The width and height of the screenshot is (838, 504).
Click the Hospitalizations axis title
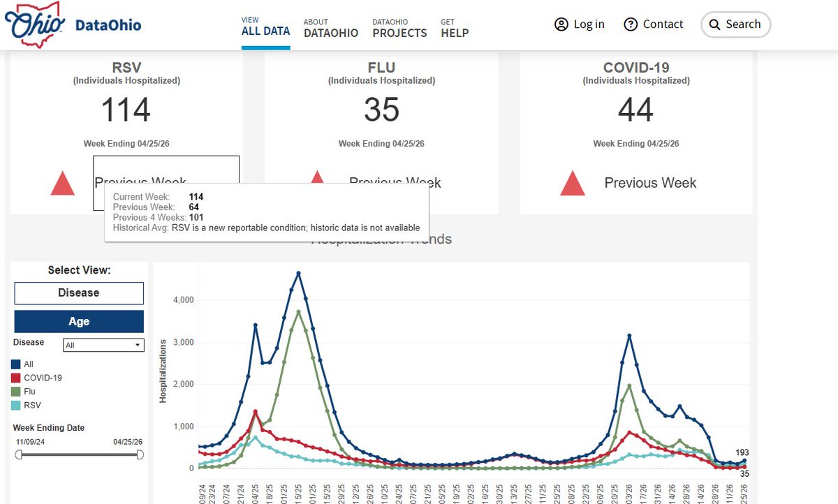163,371
